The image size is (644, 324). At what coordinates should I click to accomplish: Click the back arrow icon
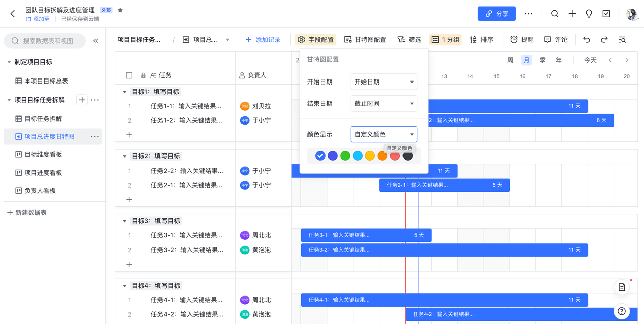(13, 14)
